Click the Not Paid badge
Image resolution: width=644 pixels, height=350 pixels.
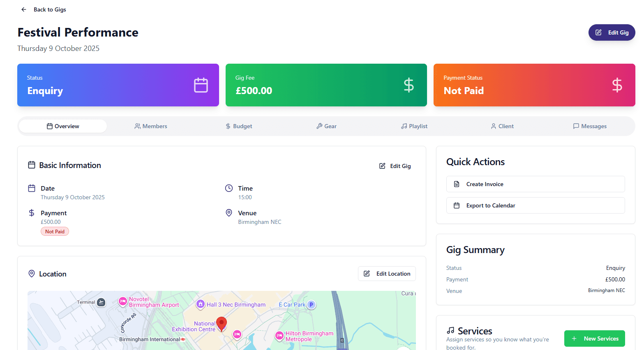(x=55, y=232)
